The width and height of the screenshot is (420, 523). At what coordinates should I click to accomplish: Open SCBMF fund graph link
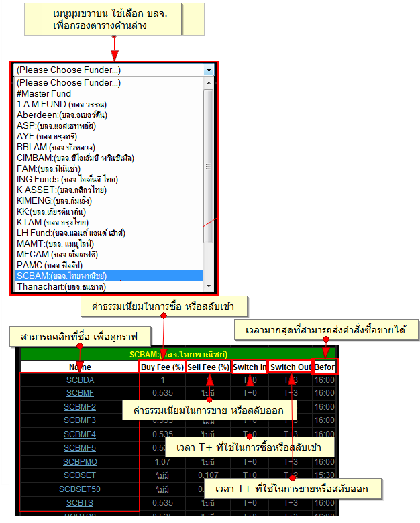click(80, 393)
